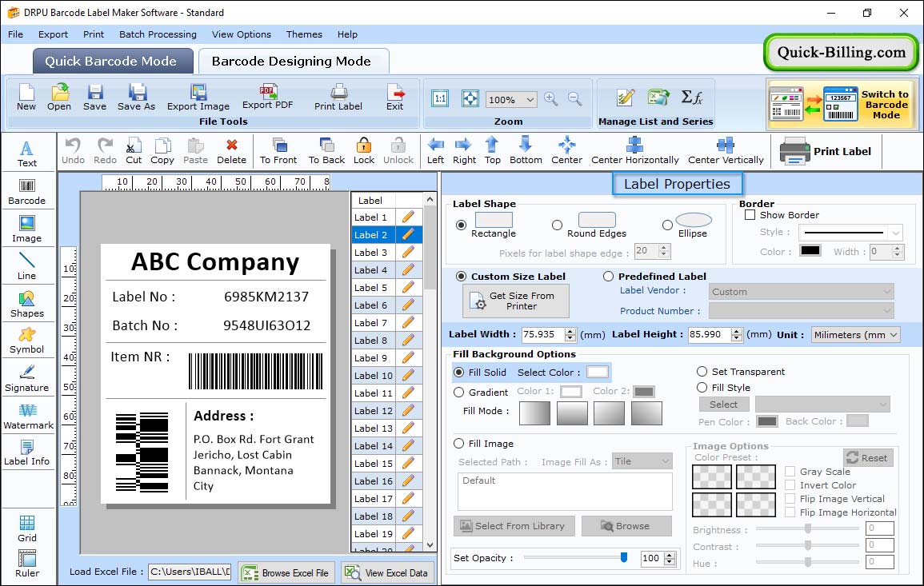Select the Fill Image option
This screenshot has height=586, width=924.
459,444
